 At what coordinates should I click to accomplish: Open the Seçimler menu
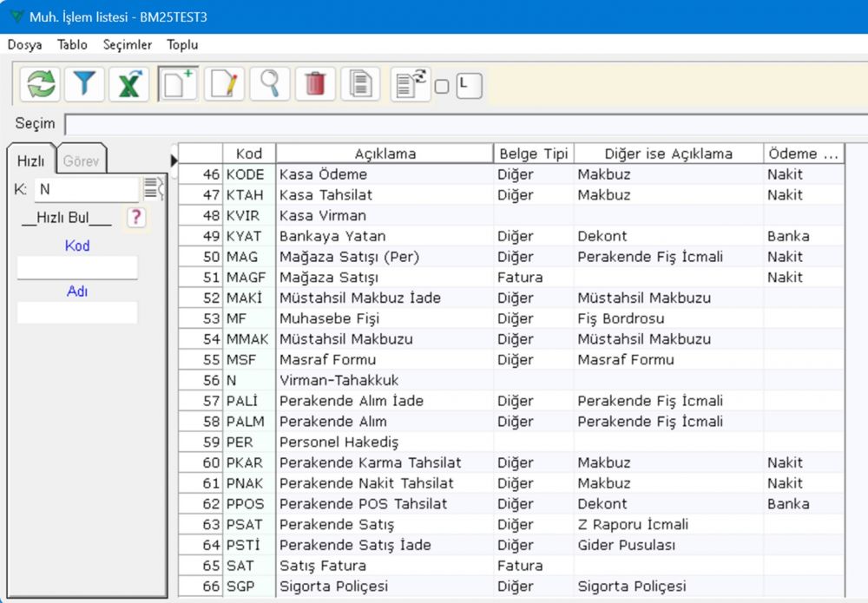click(x=127, y=44)
